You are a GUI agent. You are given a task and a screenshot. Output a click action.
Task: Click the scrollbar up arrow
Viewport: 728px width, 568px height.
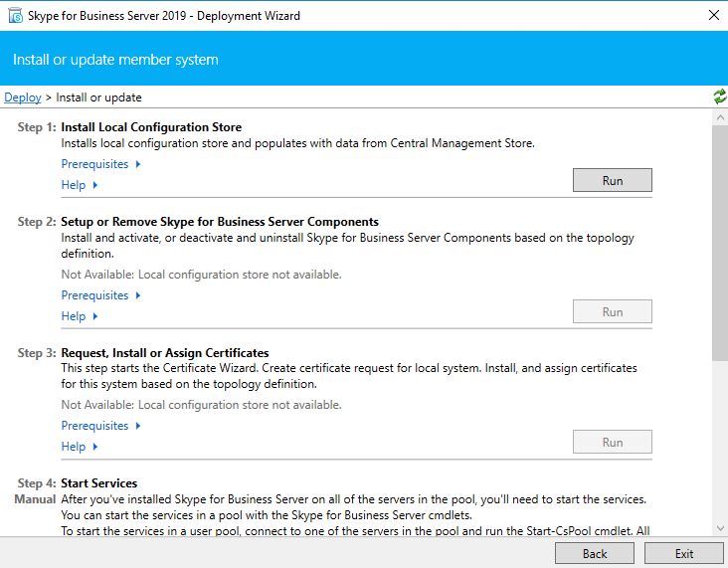tap(720, 117)
